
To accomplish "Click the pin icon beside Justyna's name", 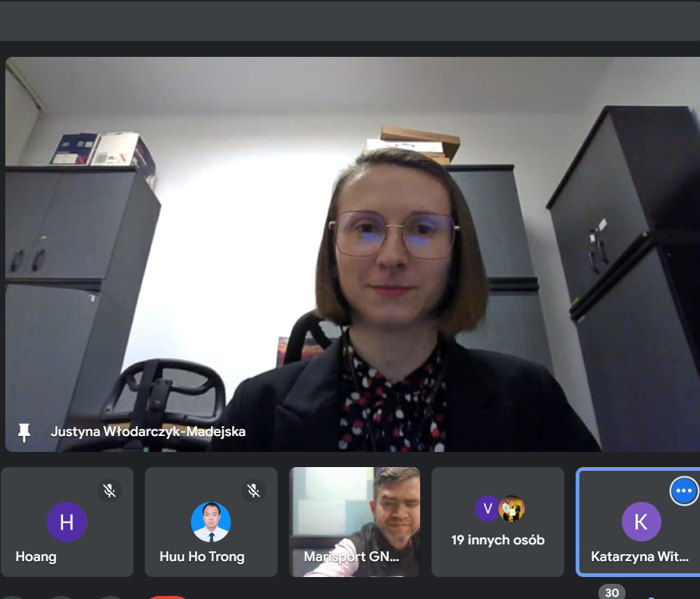I will [x=24, y=432].
